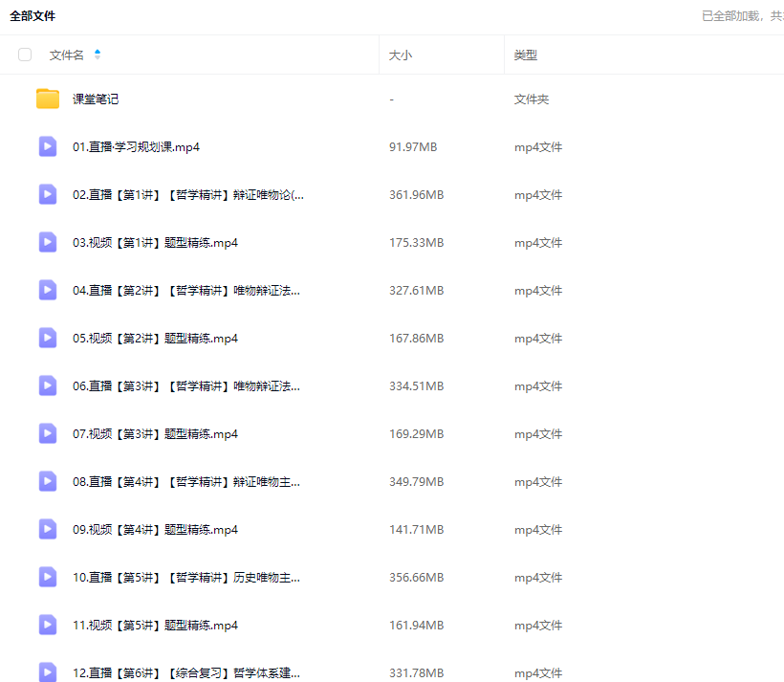Open 08.直播【第4讲】【哲学精讲】辩证唯物主 file
The height and width of the screenshot is (682, 784).
(186, 482)
